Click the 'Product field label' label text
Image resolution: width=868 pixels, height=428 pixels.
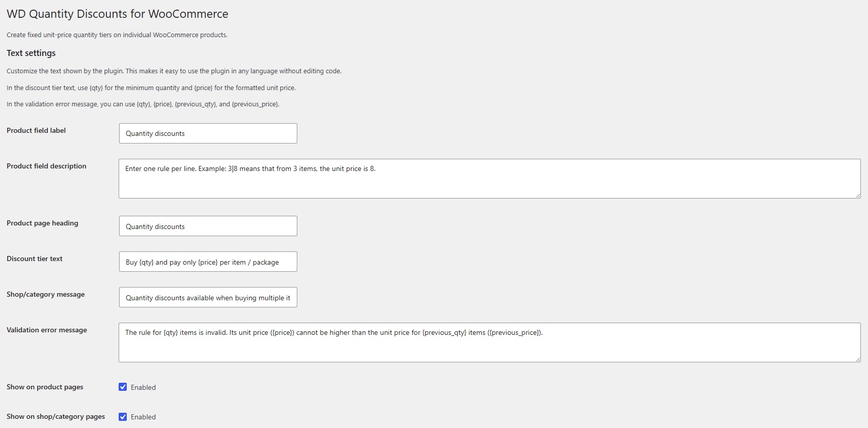pos(36,130)
